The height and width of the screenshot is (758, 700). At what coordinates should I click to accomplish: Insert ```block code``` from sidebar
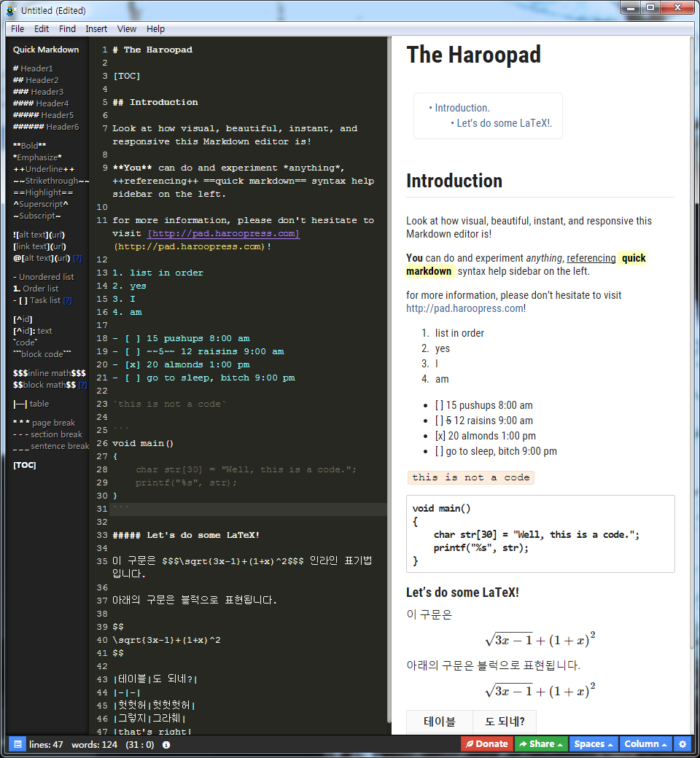[42, 354]
